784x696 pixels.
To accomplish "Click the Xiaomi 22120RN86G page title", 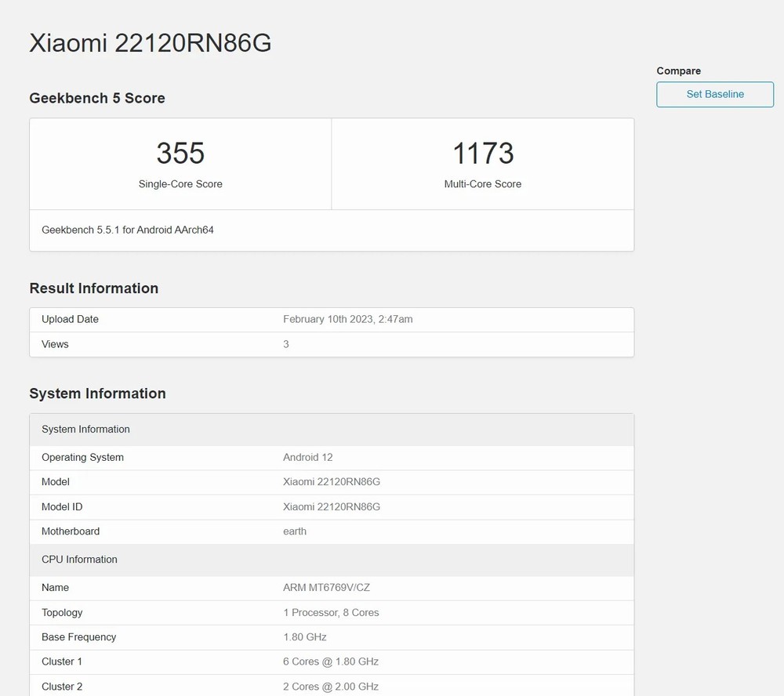I will click(151, 43).
